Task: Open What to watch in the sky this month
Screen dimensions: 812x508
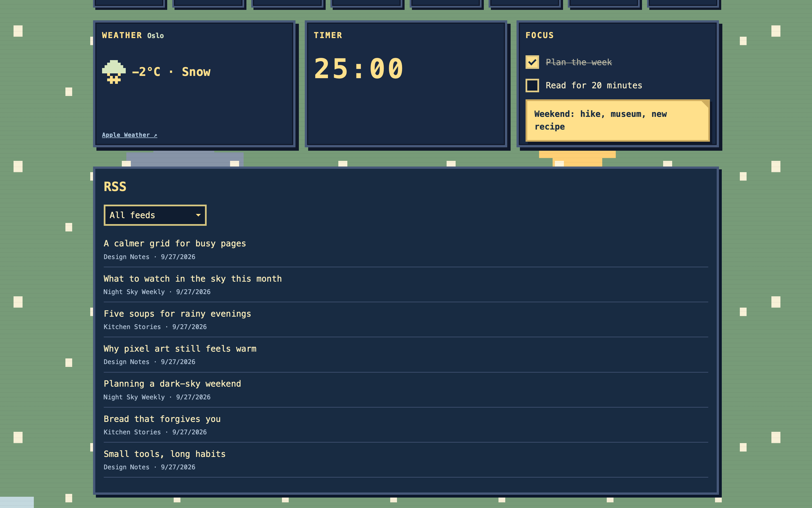Action: point(193,279)
